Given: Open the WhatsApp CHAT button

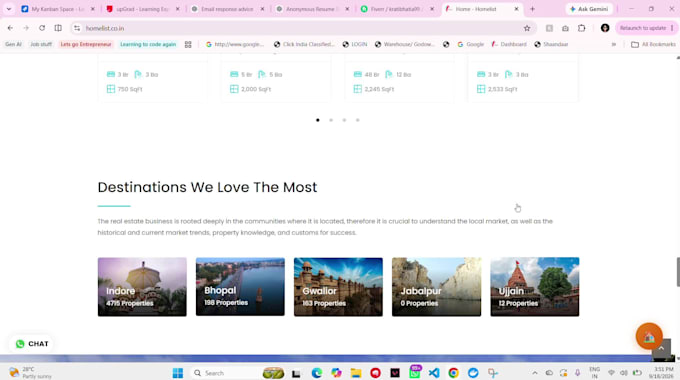Looking at the screenshot, I should 32,344.
